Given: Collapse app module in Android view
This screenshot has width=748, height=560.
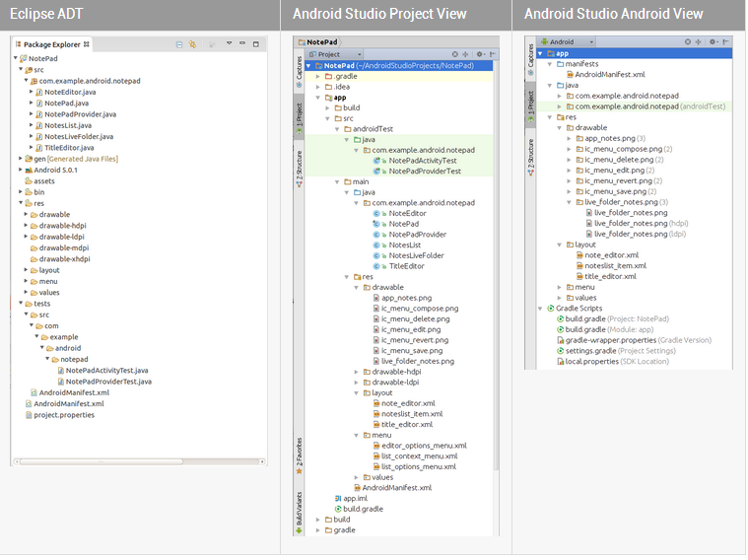Looking at the screenshot, I should coord(540,54).
